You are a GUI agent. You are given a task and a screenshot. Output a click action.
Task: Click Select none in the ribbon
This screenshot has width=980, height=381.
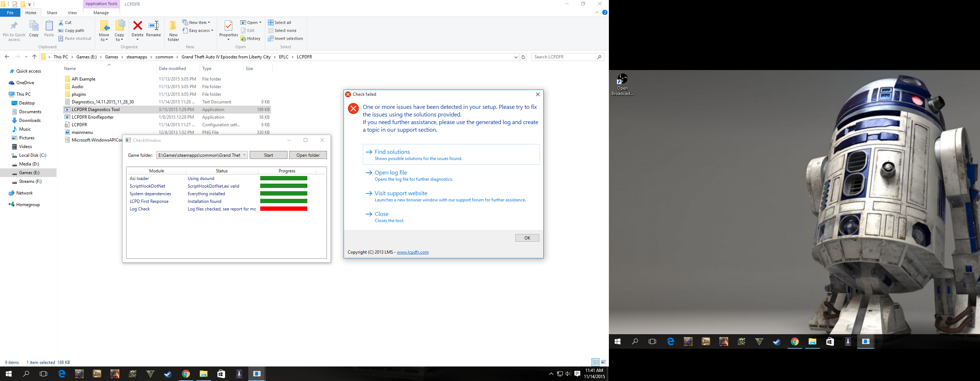[x=282, y=30]
